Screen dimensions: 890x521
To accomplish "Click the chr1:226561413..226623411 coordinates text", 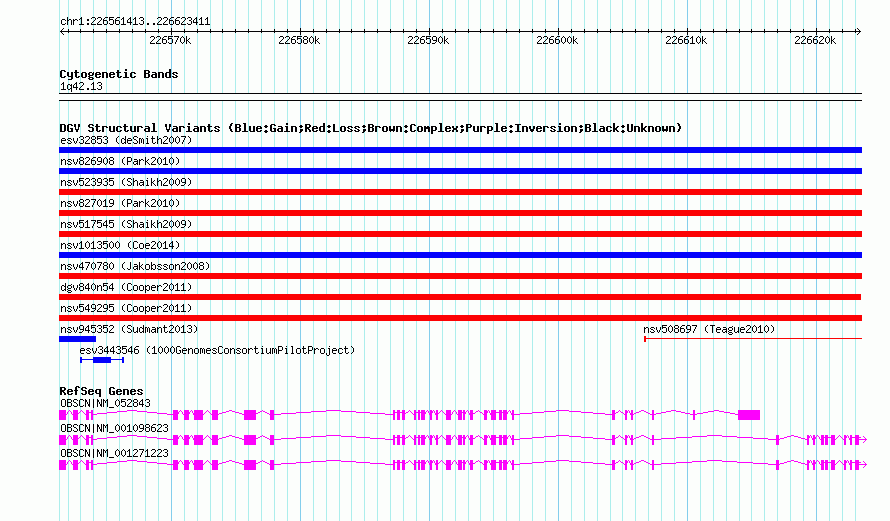I will tap(135, 21).
